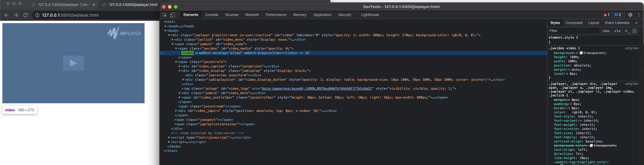Viewport: 644px width, 165px height.
Task: Open the style source link for .jwvideo video
Action: [x=632, y=48]
